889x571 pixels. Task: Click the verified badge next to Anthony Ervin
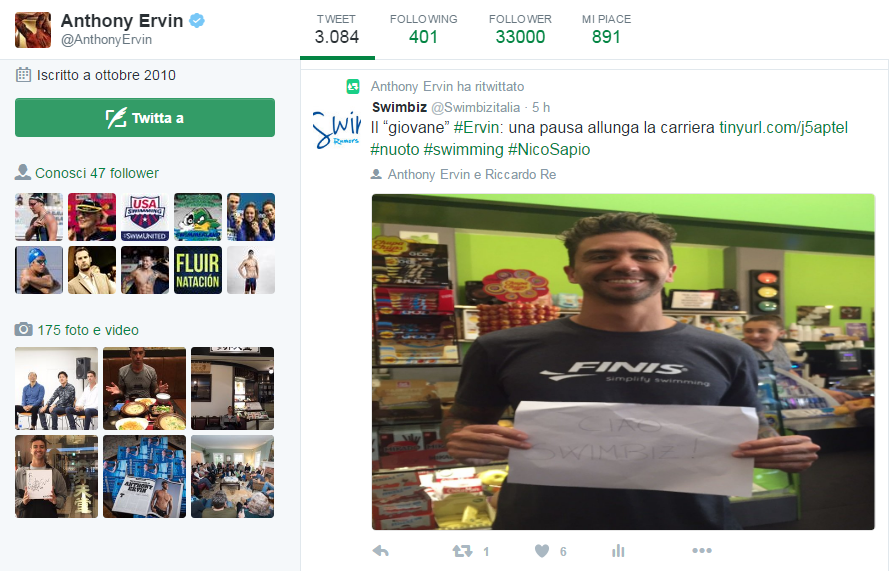tap(197, 21)
